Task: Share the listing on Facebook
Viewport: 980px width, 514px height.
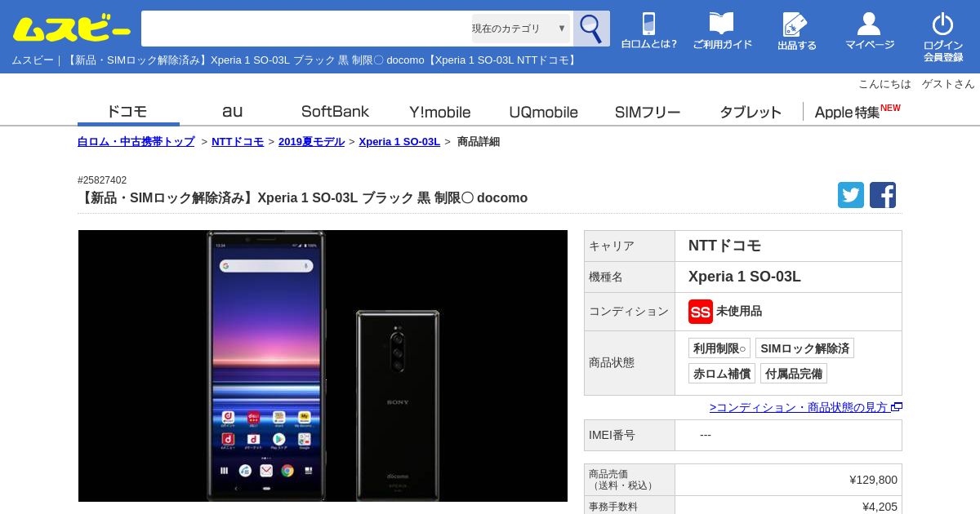Action: 883,195
